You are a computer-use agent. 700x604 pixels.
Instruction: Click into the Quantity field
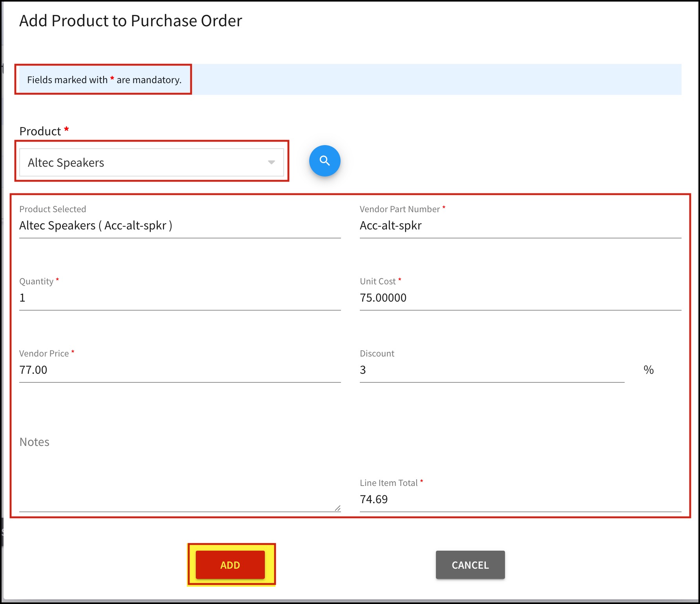click(x=180, y=298)
